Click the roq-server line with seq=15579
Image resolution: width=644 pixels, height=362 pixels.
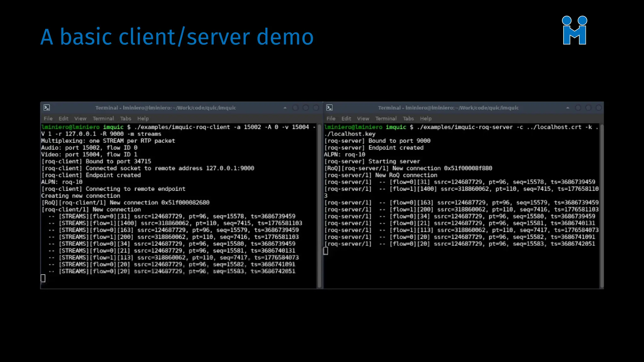tap(461, 203)
